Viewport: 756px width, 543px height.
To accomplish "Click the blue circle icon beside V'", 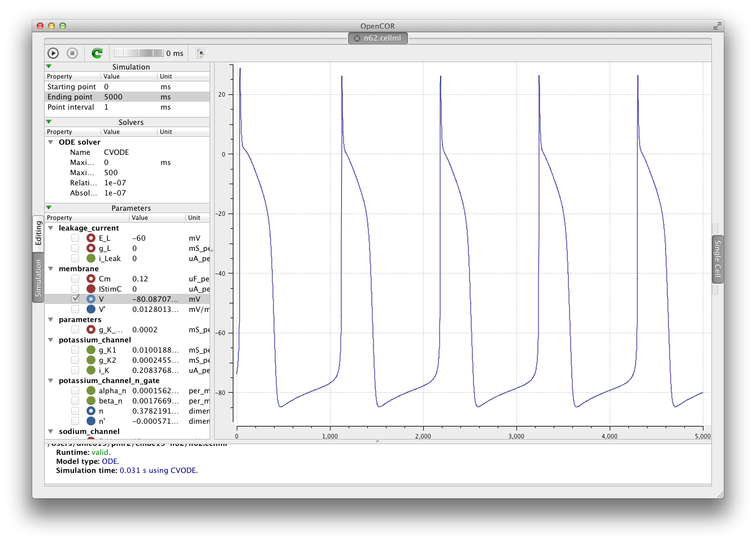I will (x=91, y=310).
